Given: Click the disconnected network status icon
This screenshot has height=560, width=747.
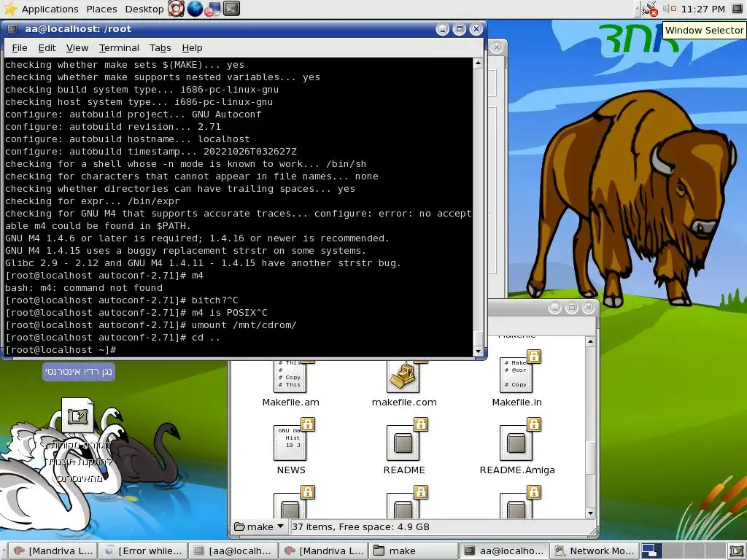Looking at the screenshot, I should pos(649,9).
